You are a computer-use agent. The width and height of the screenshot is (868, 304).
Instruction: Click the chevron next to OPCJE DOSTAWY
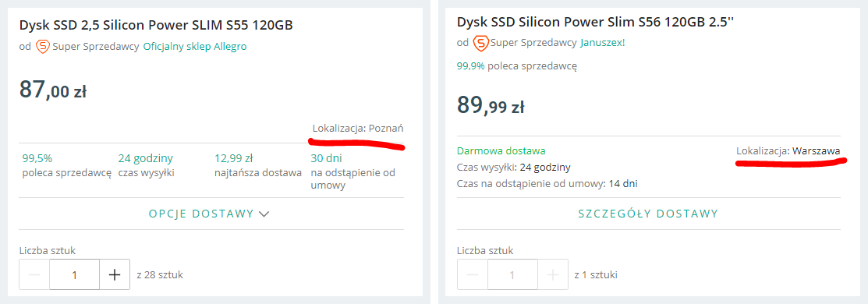point(264,214)
